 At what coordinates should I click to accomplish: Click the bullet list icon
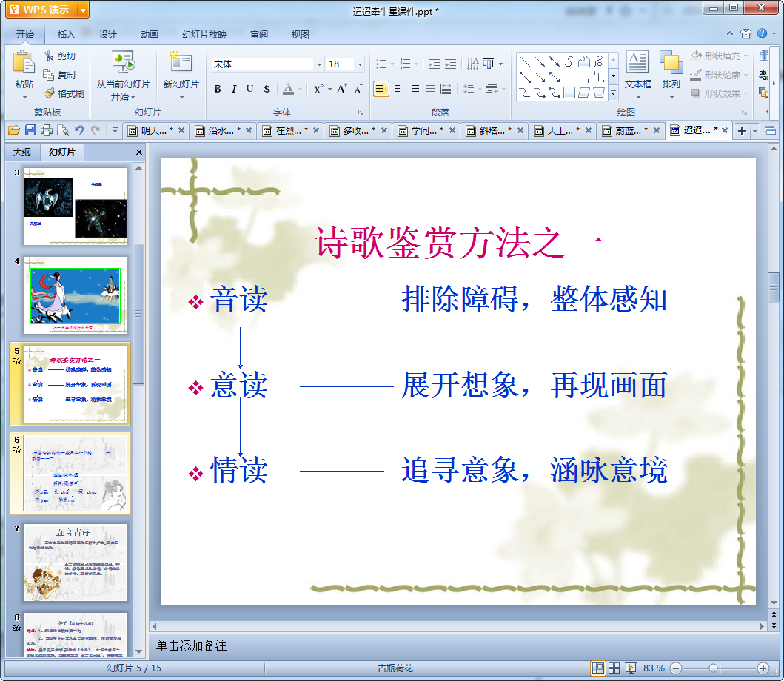381,64
